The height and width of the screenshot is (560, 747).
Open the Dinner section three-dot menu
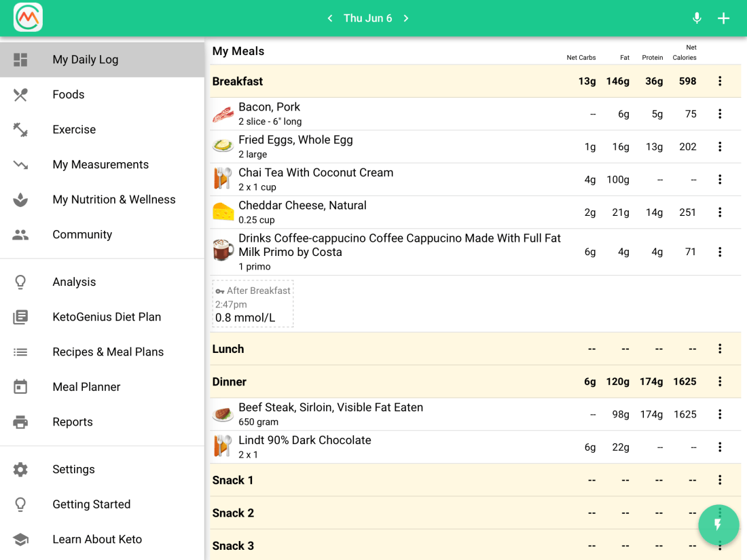pyautogui.click(x=720, y=381)
